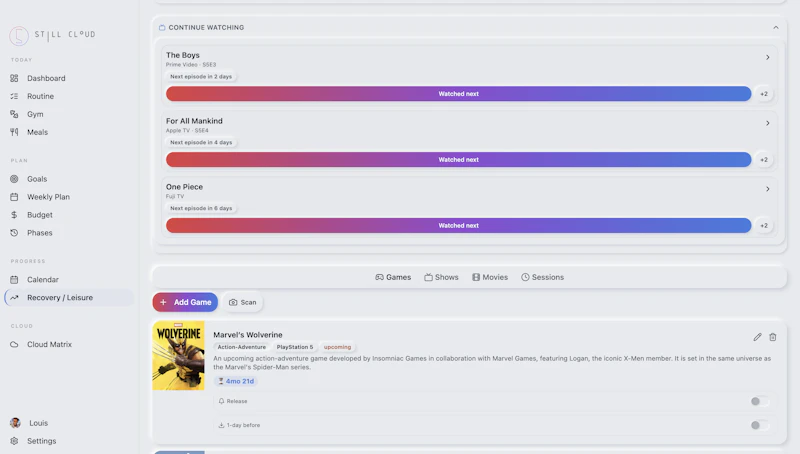Click the Phases history icon
Image resolution: width=800 pixels, height=454 pixels.
click(x=14, y=233)
